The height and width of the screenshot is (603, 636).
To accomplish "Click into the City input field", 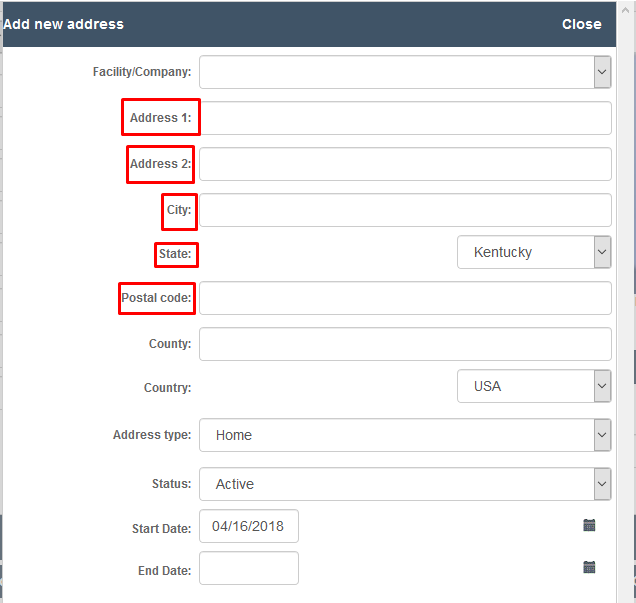I will click(x=405, y=210).
